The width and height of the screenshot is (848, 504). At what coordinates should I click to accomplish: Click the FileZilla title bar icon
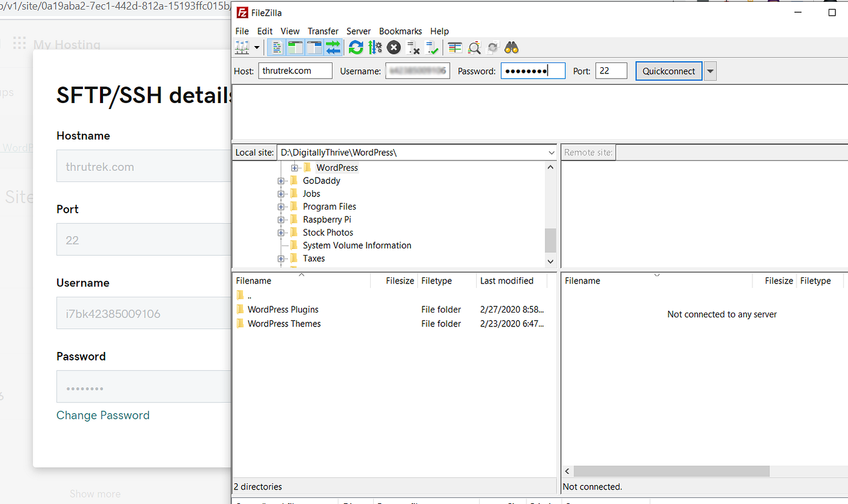pos(242,13)
